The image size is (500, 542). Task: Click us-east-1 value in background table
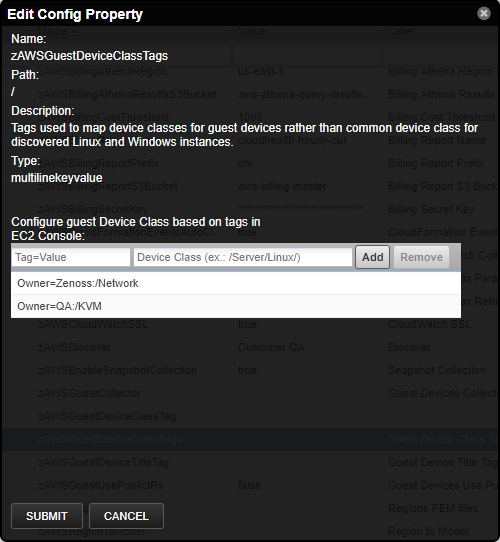261,72
